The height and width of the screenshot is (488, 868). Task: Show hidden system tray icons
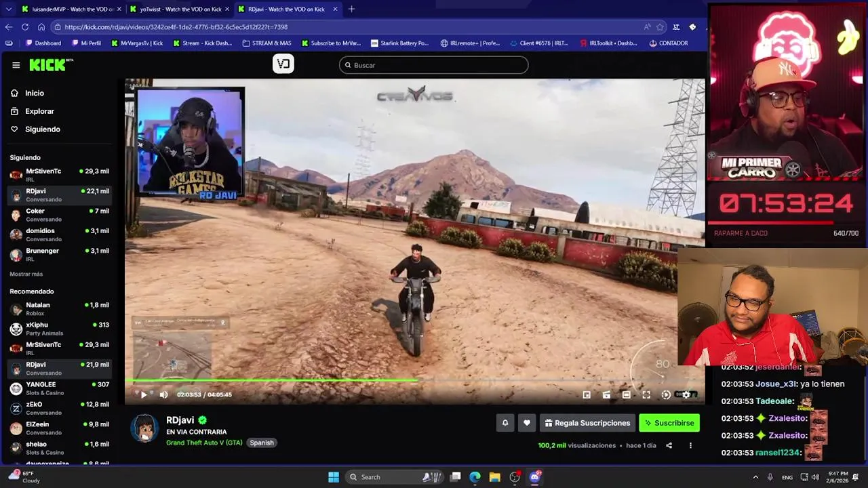point(755,477)
